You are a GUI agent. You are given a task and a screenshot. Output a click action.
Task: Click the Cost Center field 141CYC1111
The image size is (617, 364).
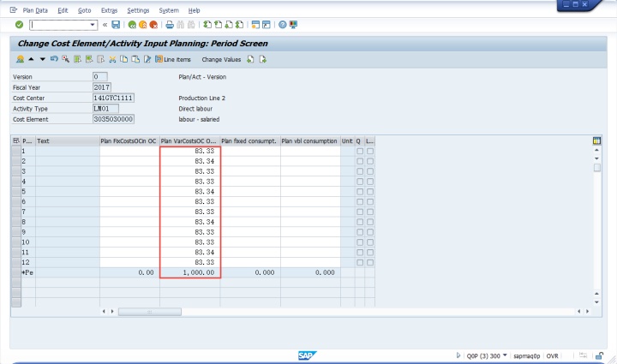pos(113,98)
